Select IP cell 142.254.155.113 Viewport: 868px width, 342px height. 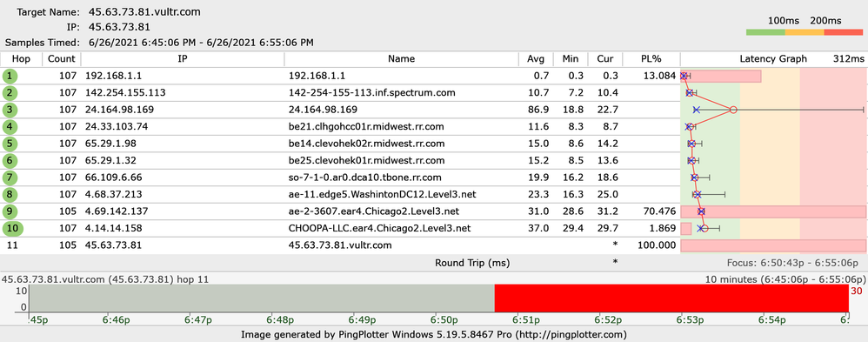coord(125,92)
